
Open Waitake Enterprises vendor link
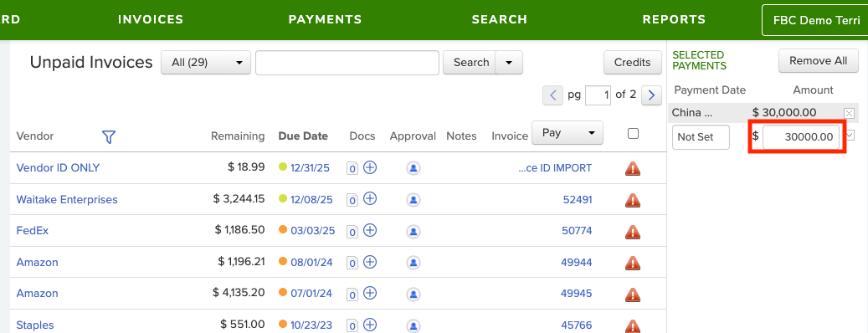[67, 200]
